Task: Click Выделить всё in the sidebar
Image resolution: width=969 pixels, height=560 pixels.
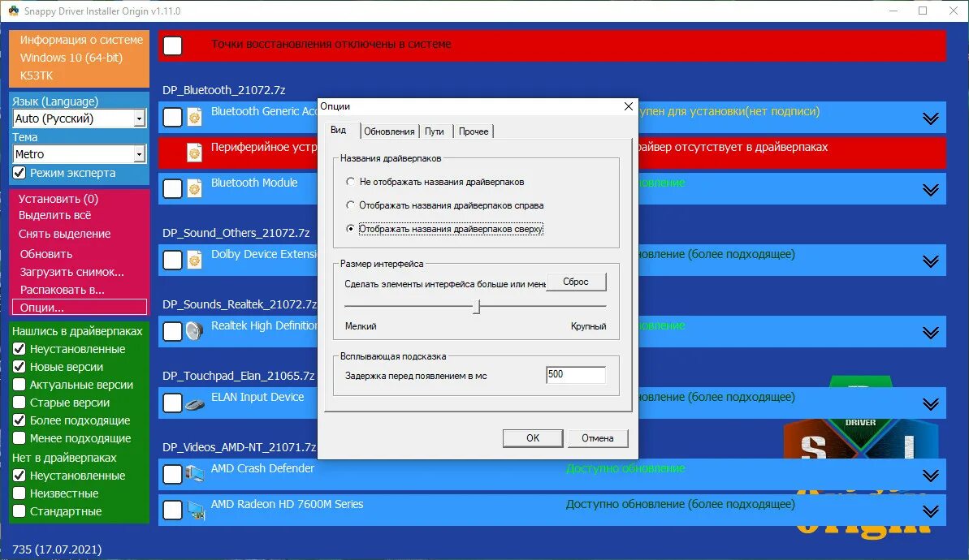Action: coord(55,215)
